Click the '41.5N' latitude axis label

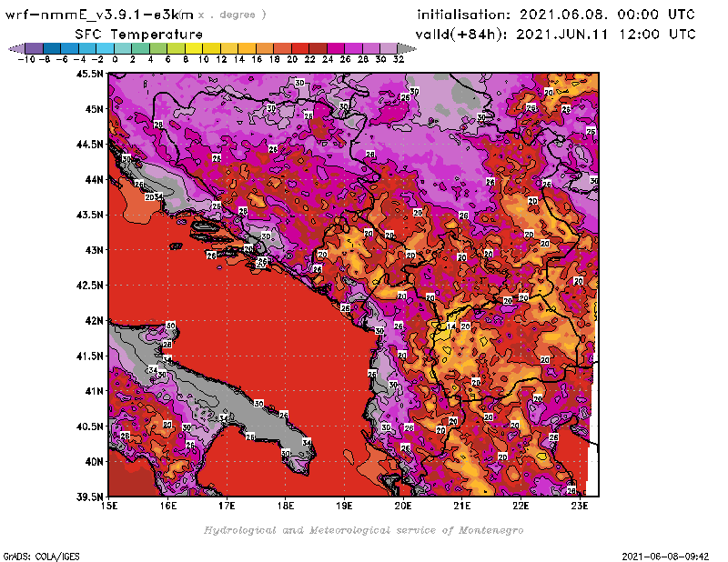[90, 356]
